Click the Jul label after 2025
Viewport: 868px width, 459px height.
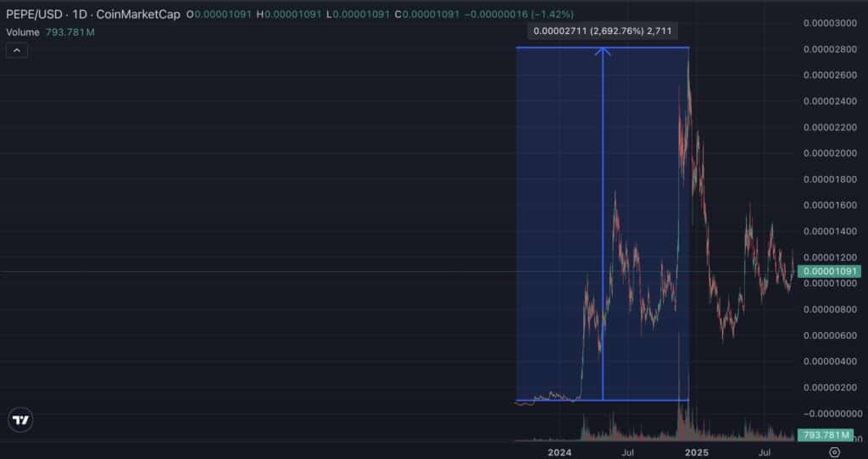765,452
